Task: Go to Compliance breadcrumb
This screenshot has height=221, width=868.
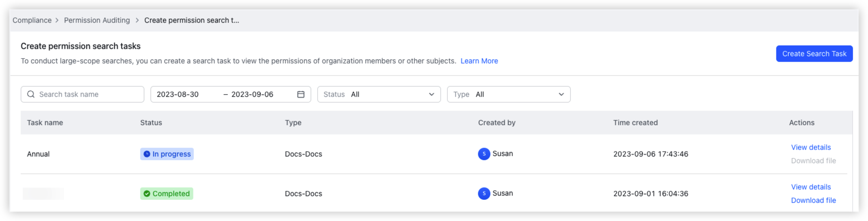Action: (32, 20)
